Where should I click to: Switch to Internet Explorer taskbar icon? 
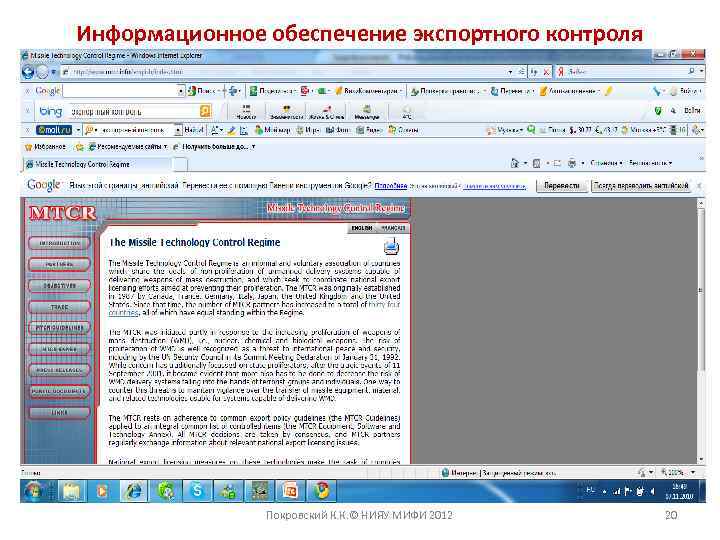coord(134,491)
